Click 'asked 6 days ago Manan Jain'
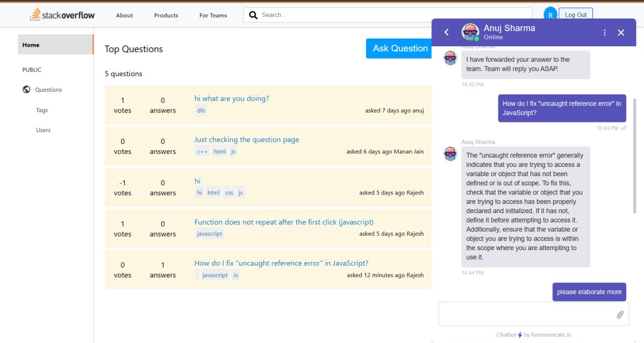Viewport: 644px width, 343px height. pos(385,152)
